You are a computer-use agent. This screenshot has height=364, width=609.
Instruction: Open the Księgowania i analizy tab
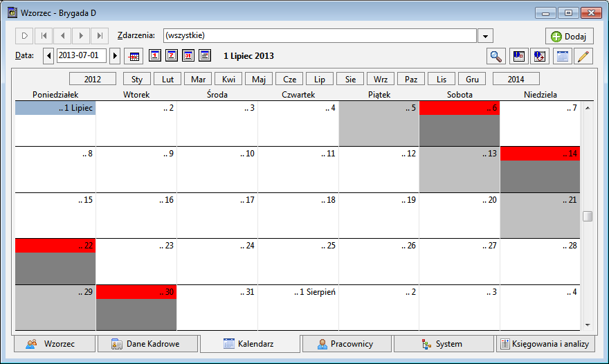[x=545, y=344]
